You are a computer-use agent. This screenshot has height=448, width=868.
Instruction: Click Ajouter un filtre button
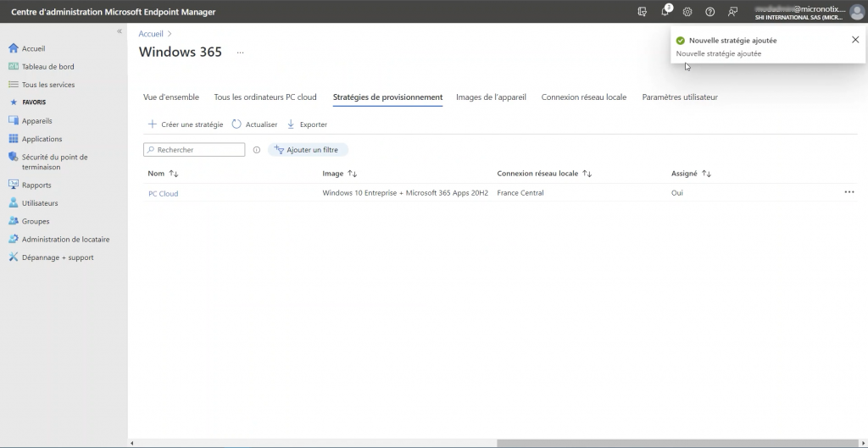pos(308,150)
